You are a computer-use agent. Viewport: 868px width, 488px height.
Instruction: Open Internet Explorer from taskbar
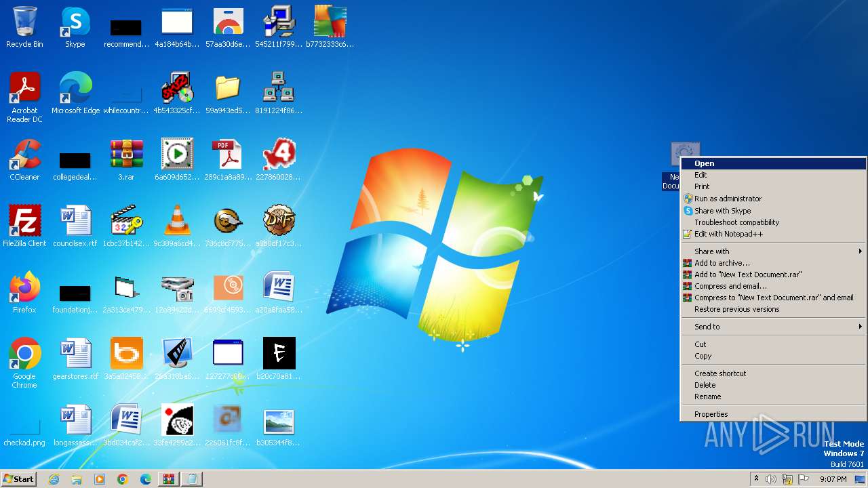coord(54,479)
